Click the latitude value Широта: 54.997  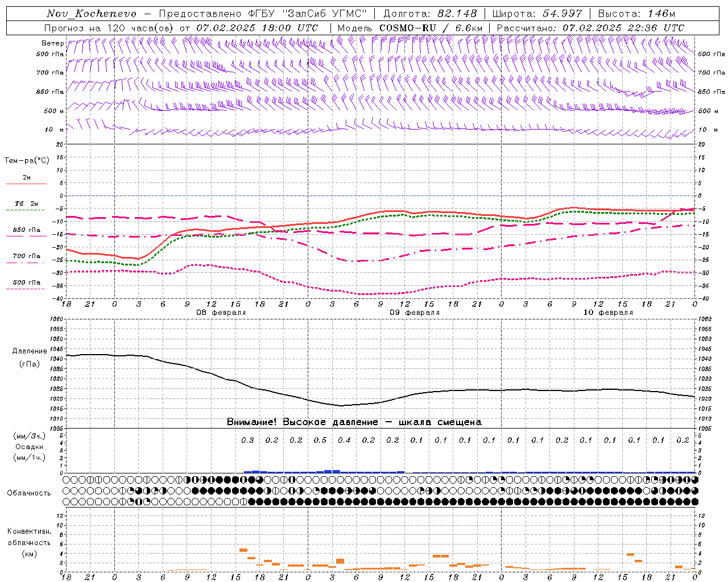(537, 14)
